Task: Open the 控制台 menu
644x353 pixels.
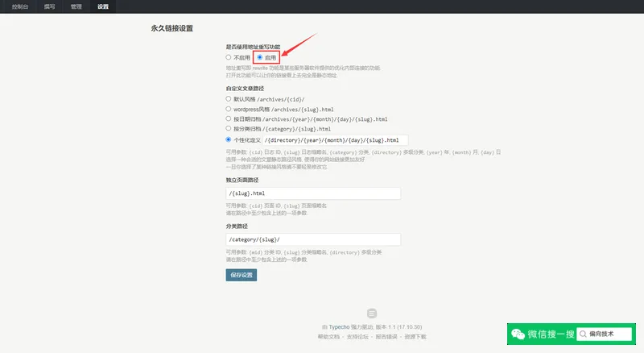Action: tap(23, 6)
